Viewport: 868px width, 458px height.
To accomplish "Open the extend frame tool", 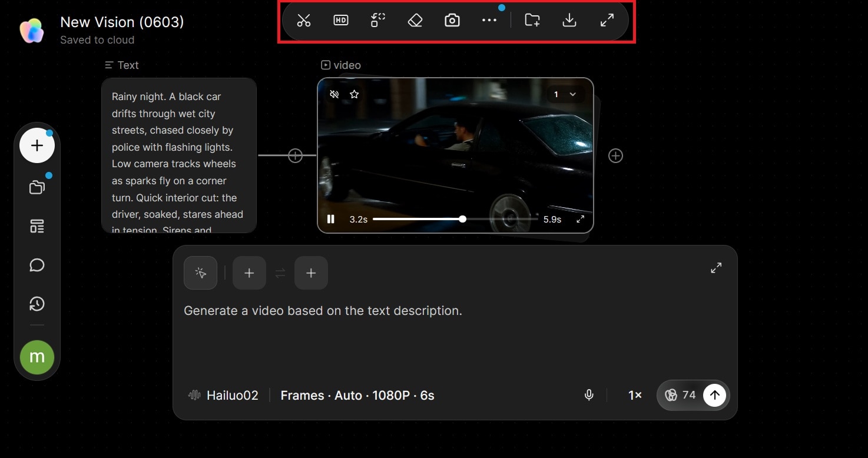I will point(378,21).
